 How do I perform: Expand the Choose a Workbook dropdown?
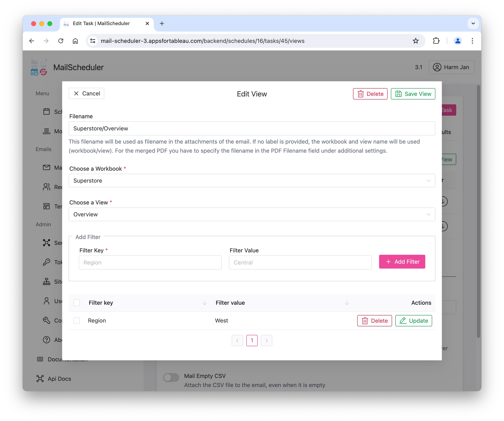pyautogui.click(x=252, y=180)
